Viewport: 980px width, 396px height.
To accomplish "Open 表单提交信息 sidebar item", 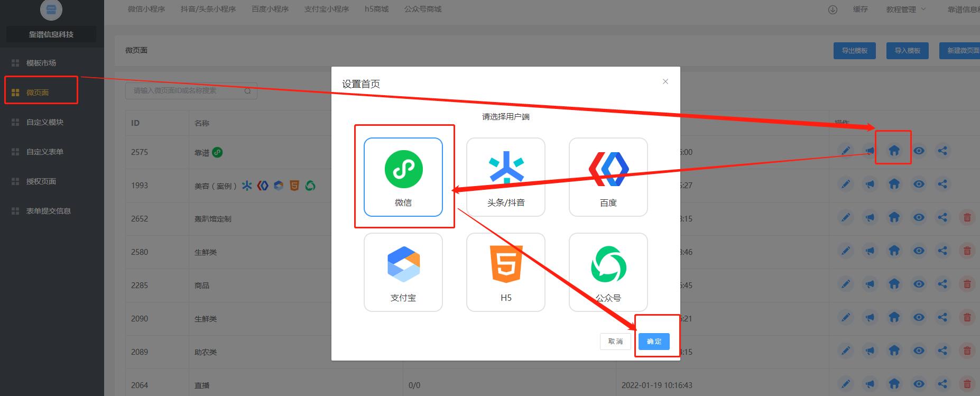I will (51, 211).
